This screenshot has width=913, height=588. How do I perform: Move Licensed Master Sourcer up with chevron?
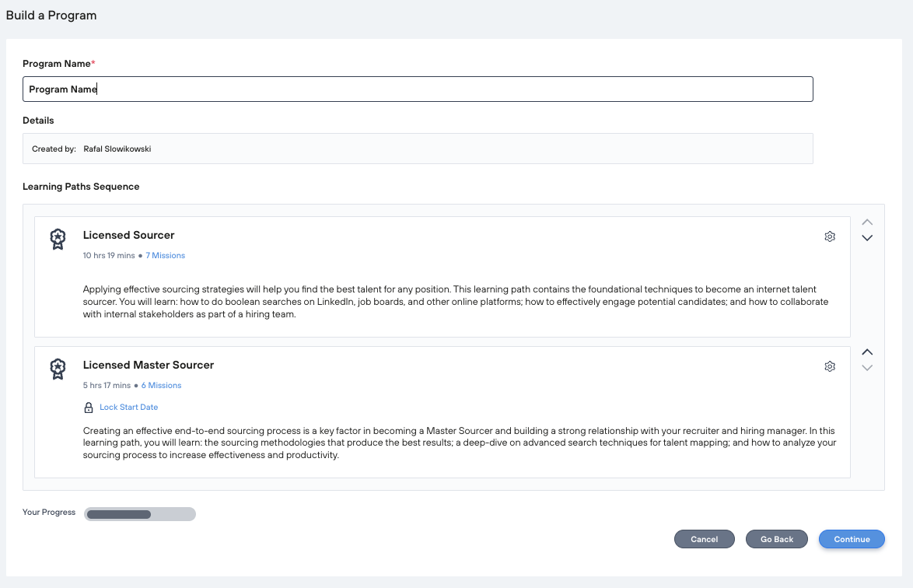(868, 352)
